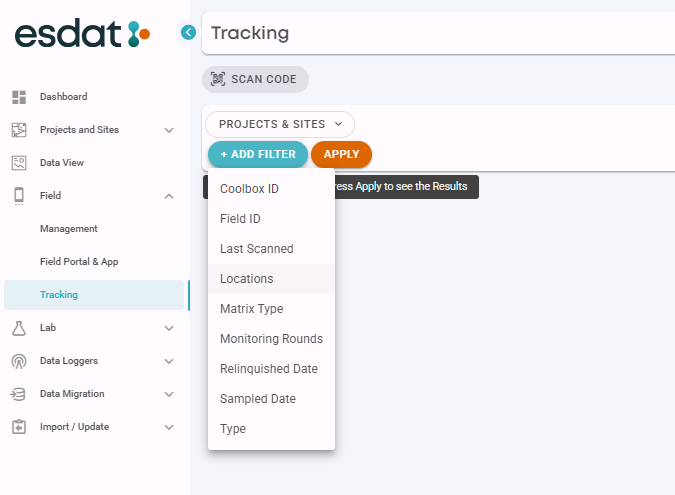Choose Coolbox ID filter option
Image resolution: width=675 pixels, height=495 pixels.
pyautogui.click(x=249, y=189)
